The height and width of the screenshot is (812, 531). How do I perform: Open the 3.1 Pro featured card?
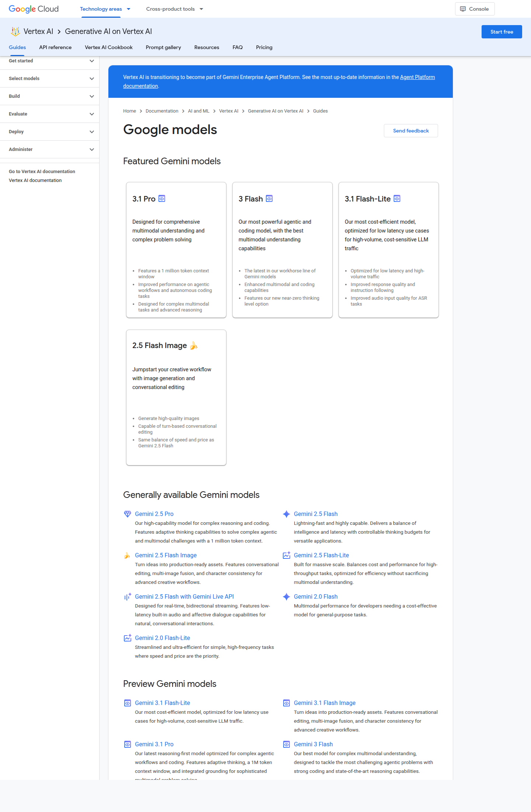click(x=176, y=250)
